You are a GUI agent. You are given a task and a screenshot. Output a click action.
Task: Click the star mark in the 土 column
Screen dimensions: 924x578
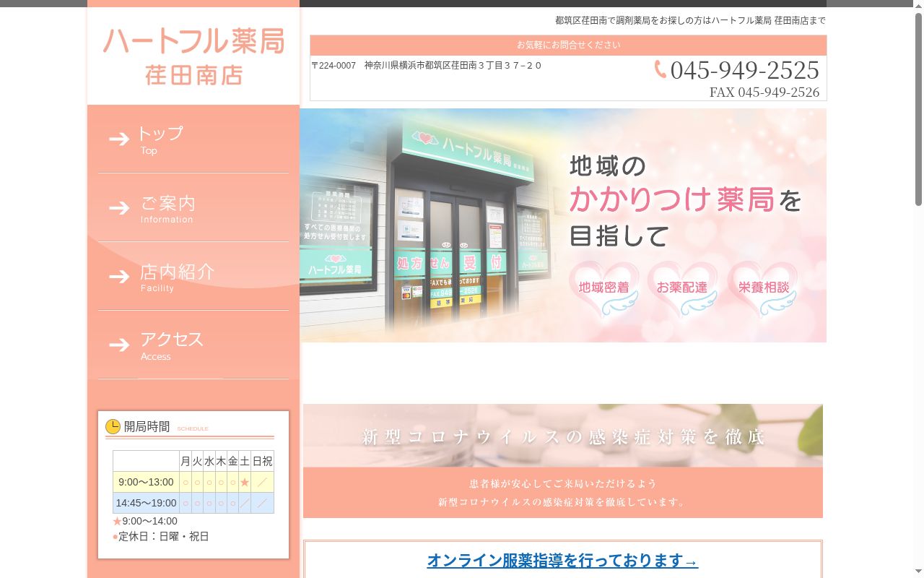point(245,482)
